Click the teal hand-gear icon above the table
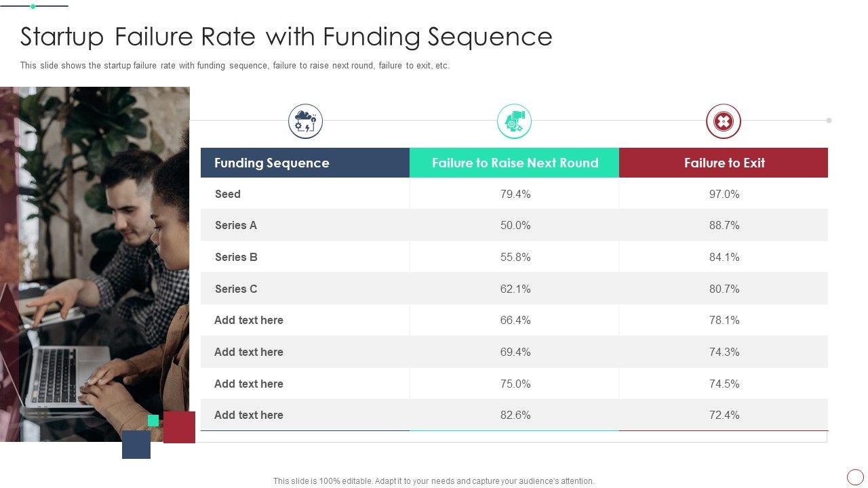 click(x=514, y=122)
